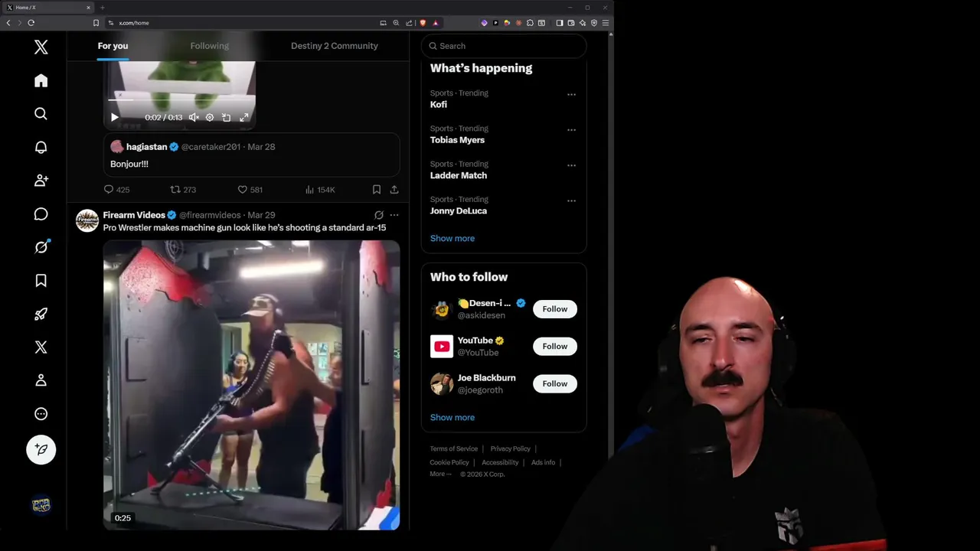The height and width of the screenshot is (551, 980).
Task: Open Profile icon in sidebar
Action: pos(41,380)
